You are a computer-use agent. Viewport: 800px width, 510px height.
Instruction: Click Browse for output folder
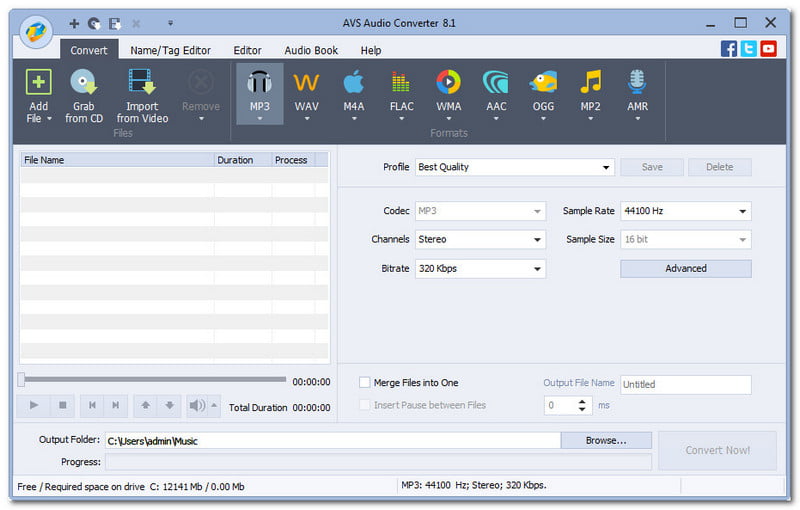click(x=606, y=440)
